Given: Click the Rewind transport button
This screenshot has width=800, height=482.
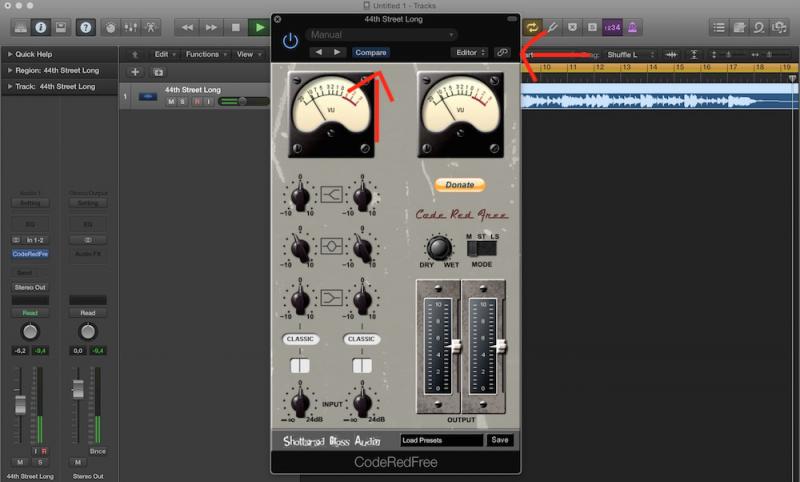Looking at the screenshot, I should [187, 27].
